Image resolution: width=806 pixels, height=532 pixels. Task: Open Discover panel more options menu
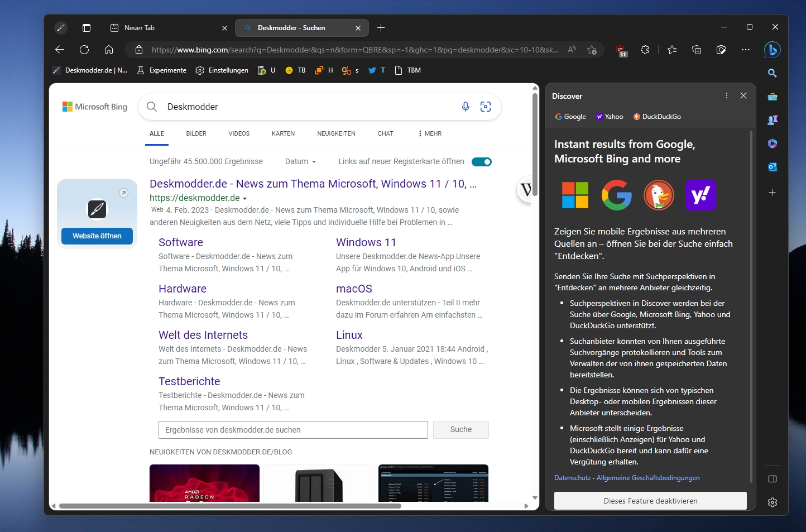pos(727,96)
